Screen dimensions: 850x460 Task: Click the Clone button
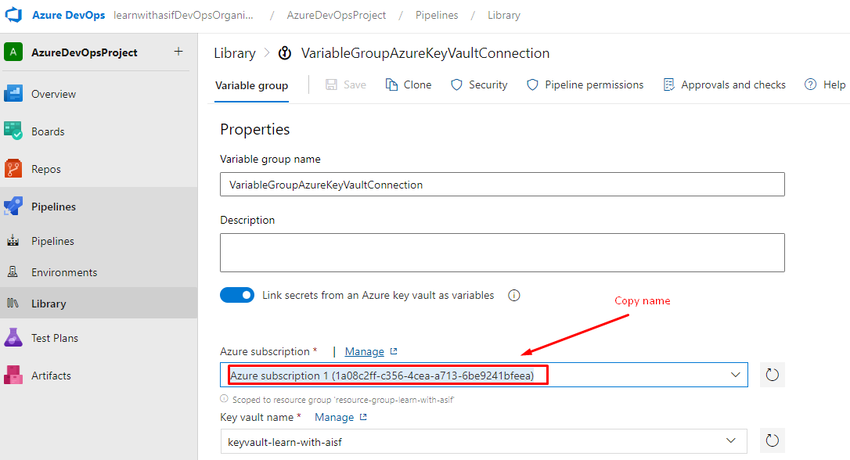pos(408,85)
